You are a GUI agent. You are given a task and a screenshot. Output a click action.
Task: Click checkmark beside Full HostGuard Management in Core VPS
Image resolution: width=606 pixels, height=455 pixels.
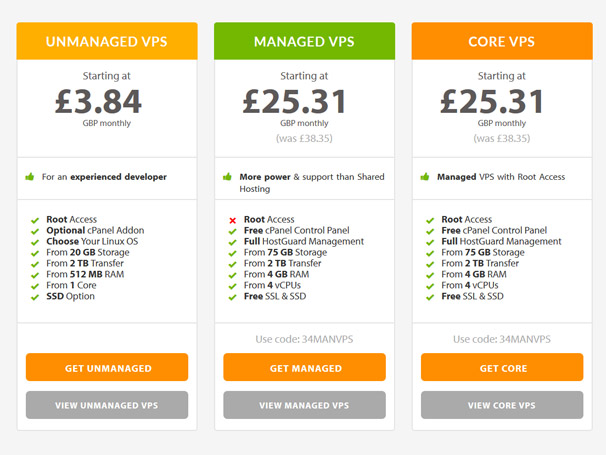[430, 242]
